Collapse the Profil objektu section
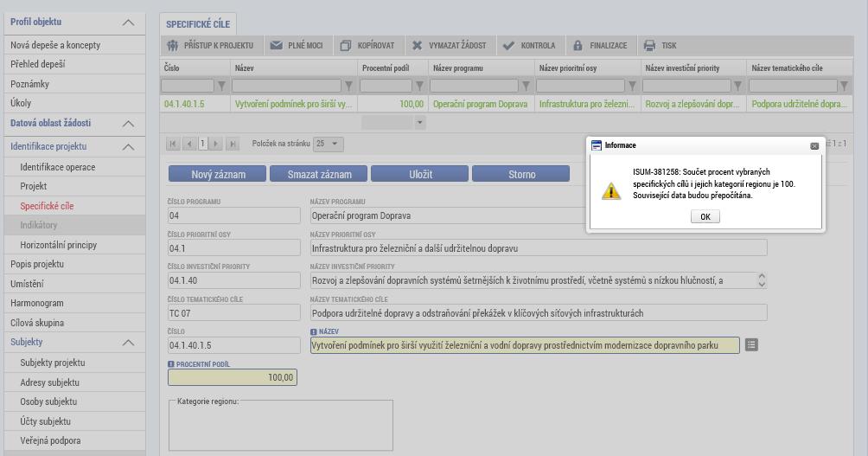 pos(128,22)
